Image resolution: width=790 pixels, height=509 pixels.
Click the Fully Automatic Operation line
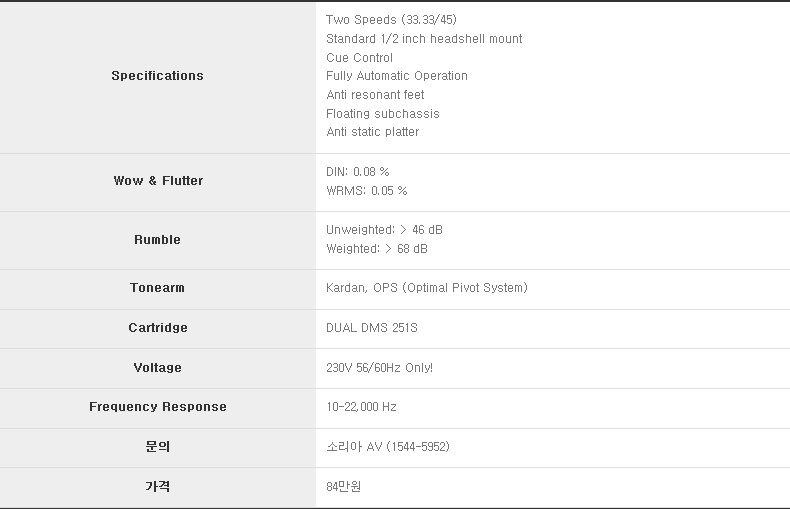pos(396,76)
